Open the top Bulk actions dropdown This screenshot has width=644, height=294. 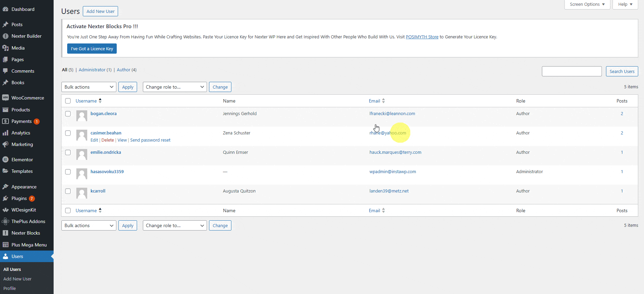tap(89, 87)
